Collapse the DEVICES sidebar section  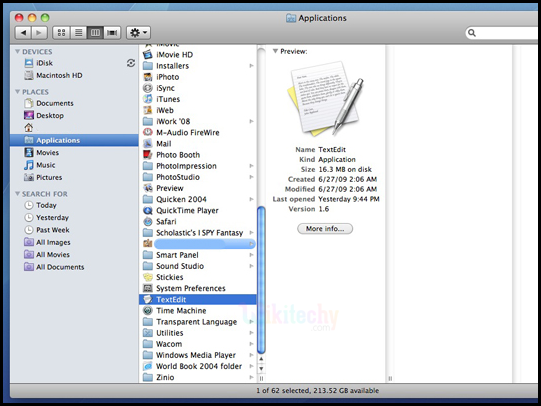[17, 51]
